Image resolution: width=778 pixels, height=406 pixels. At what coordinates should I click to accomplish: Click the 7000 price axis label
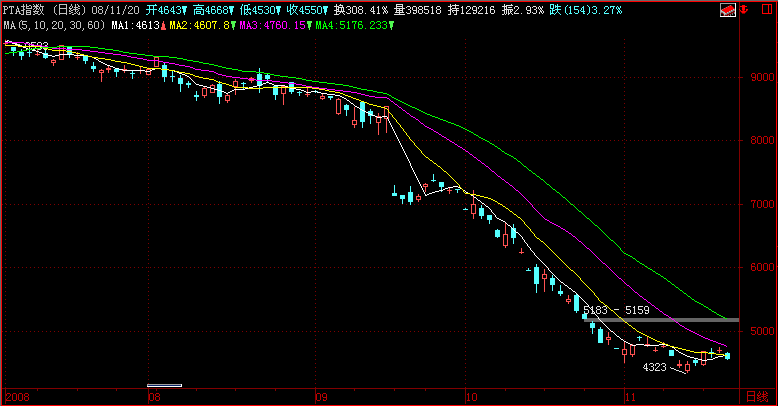(x=762, y=204)
